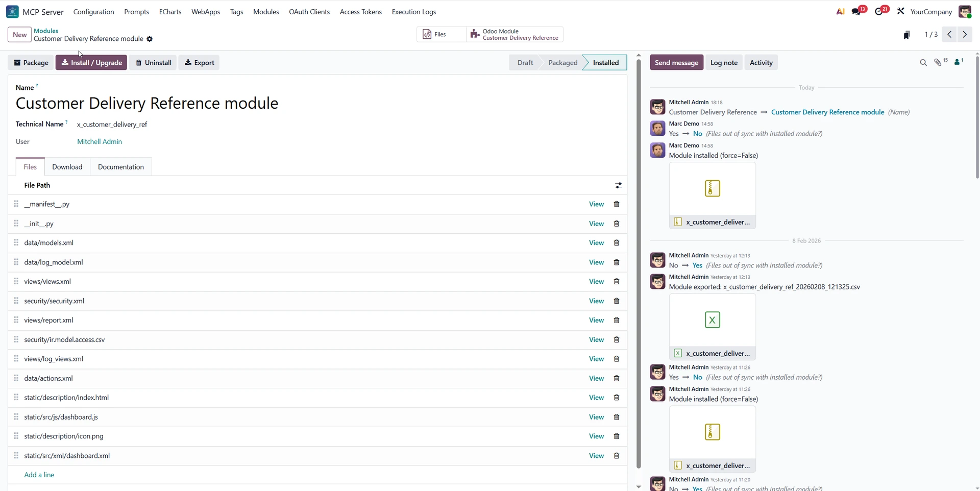This screenshot has height=491, width=980.
Task: Open the ECharts menu
Action: (x=170, y=12)
